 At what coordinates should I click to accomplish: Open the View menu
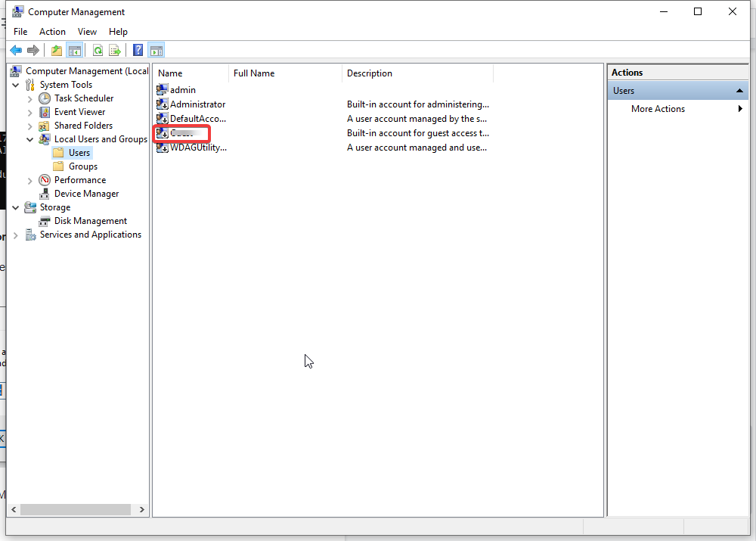(x=87, y=31)
